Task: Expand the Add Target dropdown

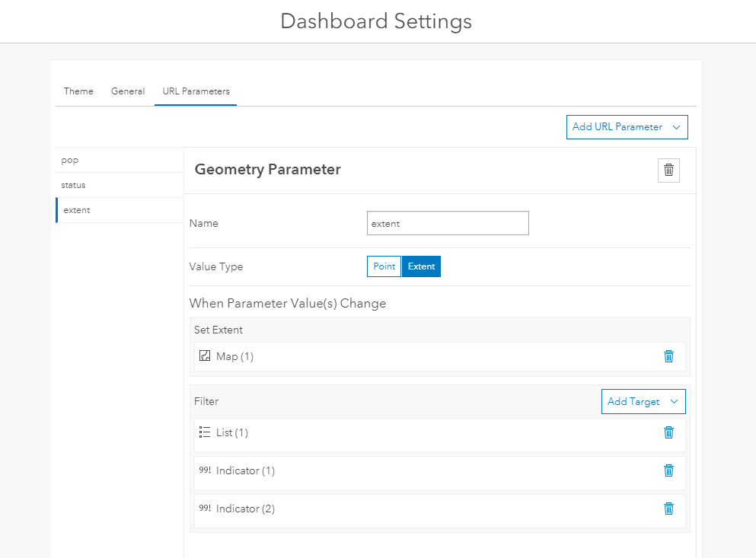Action: [643, 401]
